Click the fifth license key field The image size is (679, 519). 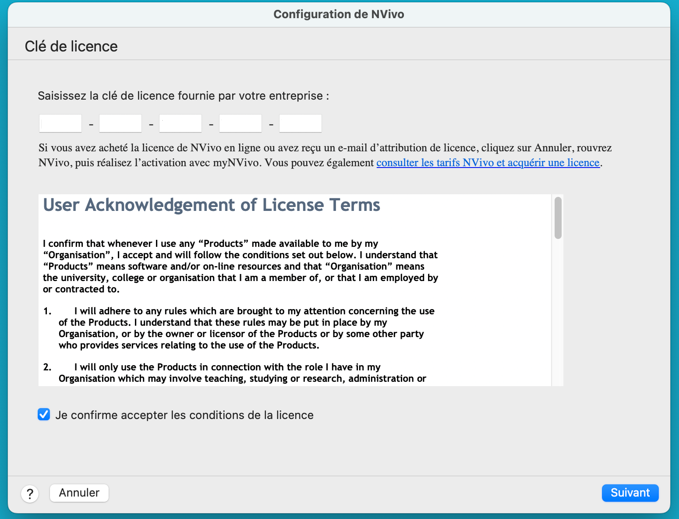coord(300,123)
